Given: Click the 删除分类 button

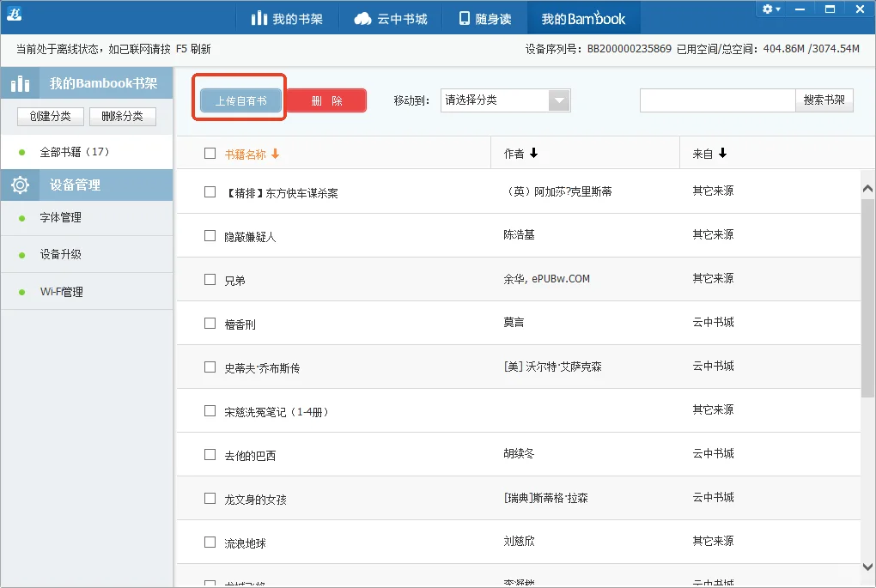Looking at the screenshot, I should (122, 116).
